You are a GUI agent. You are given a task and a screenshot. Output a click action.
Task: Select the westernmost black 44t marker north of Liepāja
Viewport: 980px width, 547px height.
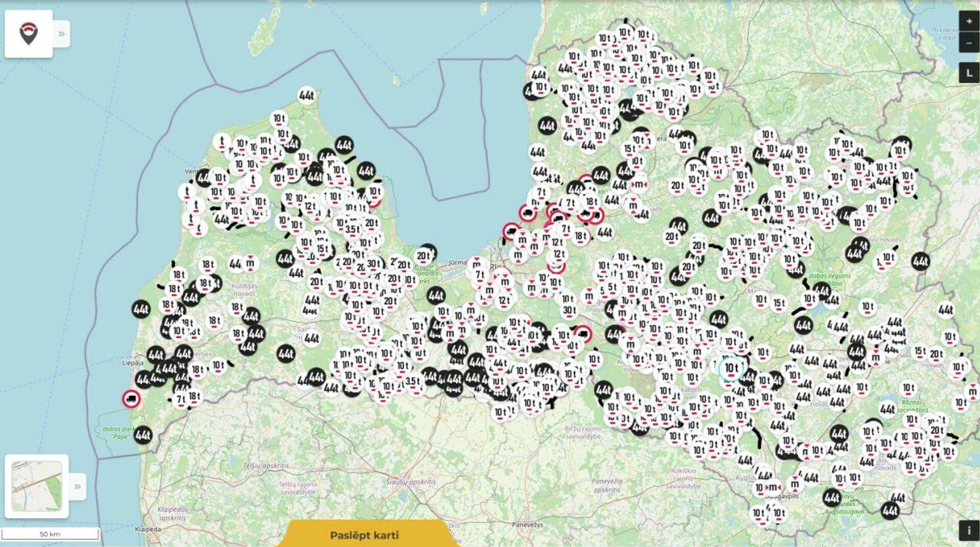click(x=141, y=309)
